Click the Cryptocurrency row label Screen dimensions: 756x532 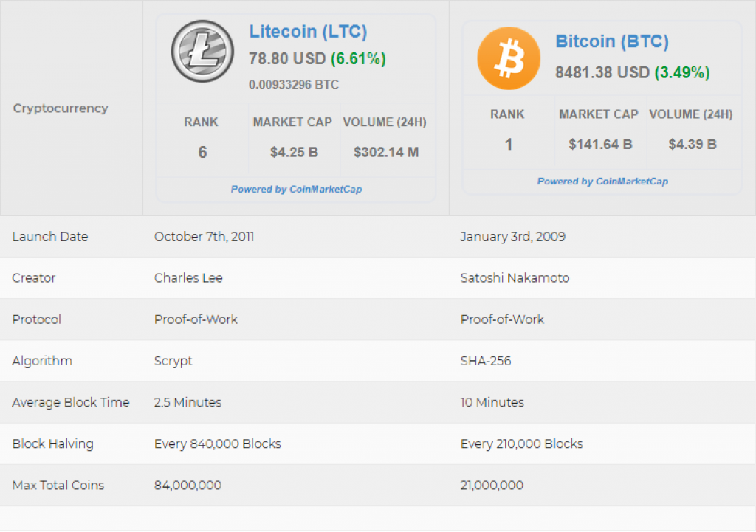(x=61, y=108)
